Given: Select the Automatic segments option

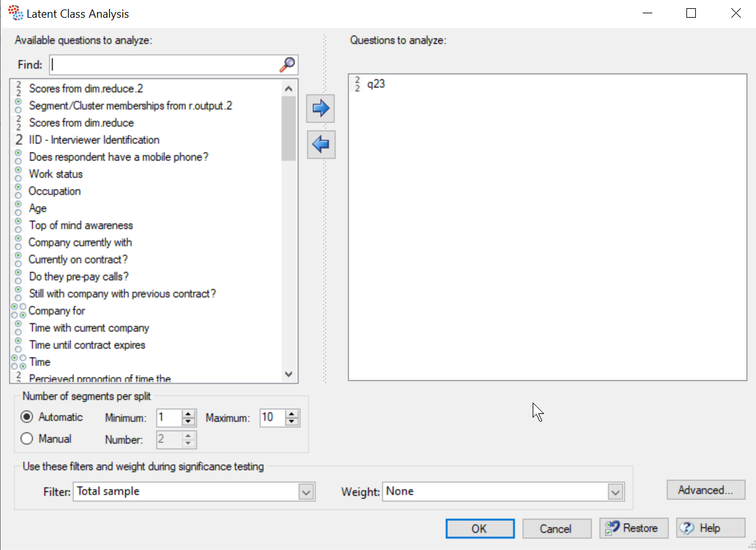Looking at the screenshot, I should coord(26,416).
